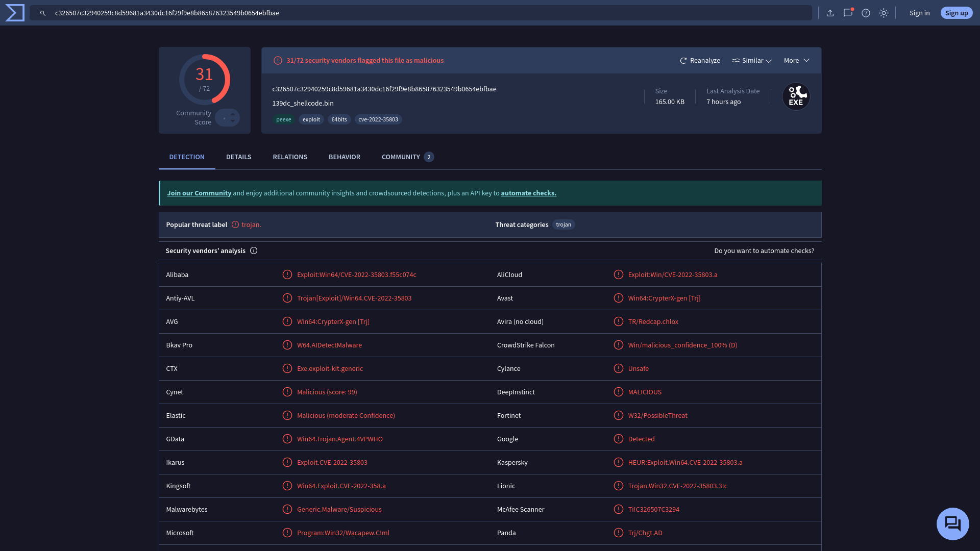Click Trojan.Win32.CVE-2022-35803.3!c detection text
The height and width of the screenshot is (551, 980).
click(678, 486)
